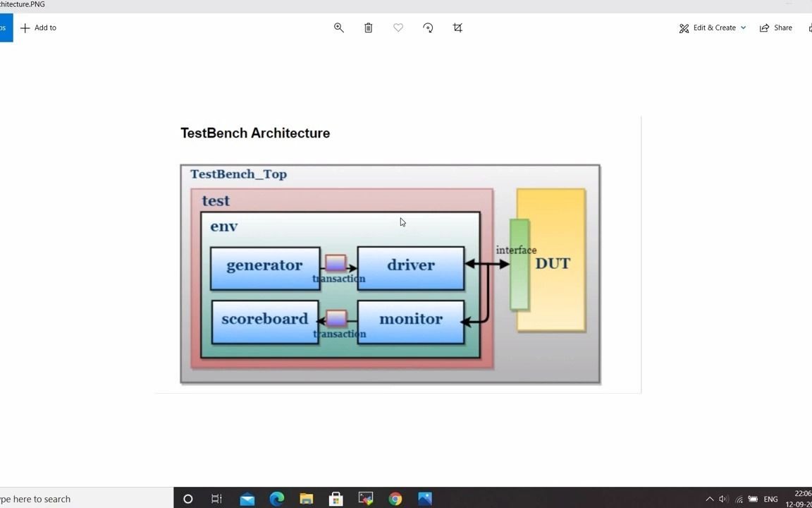Toggle the favorite heart icon
Viewport: 812px width, 508px height.
click(398, 28)
